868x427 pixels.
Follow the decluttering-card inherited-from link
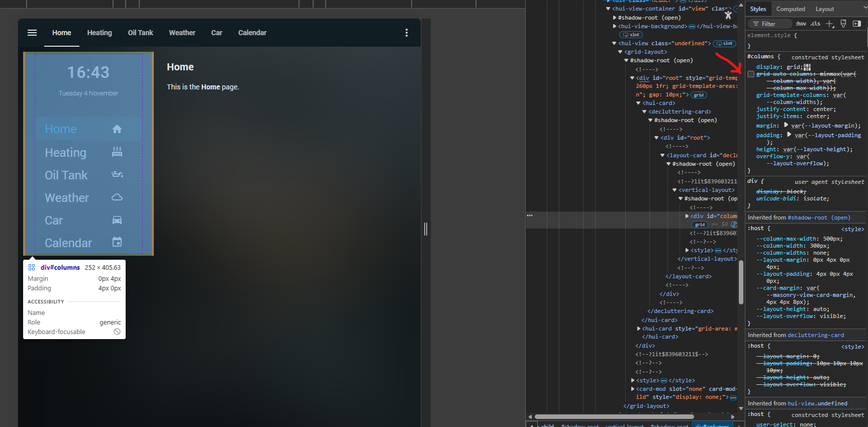click(816, 335)
